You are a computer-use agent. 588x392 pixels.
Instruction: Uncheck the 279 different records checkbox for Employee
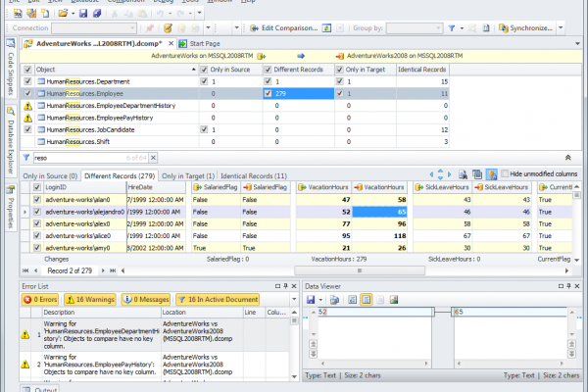(x=268, y=93)
